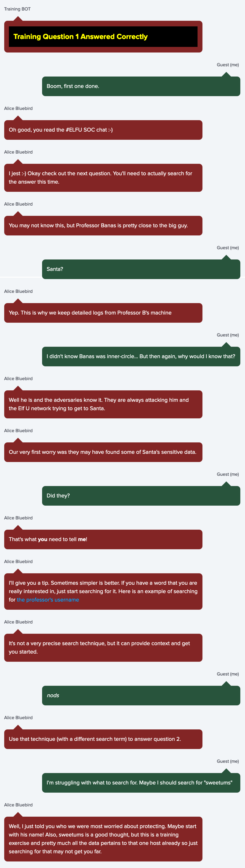This screenshot has width=245, height=868.
Task: Select the "I jest :-)" next question message
Action: pyautogui.click(x=103, y=178)
